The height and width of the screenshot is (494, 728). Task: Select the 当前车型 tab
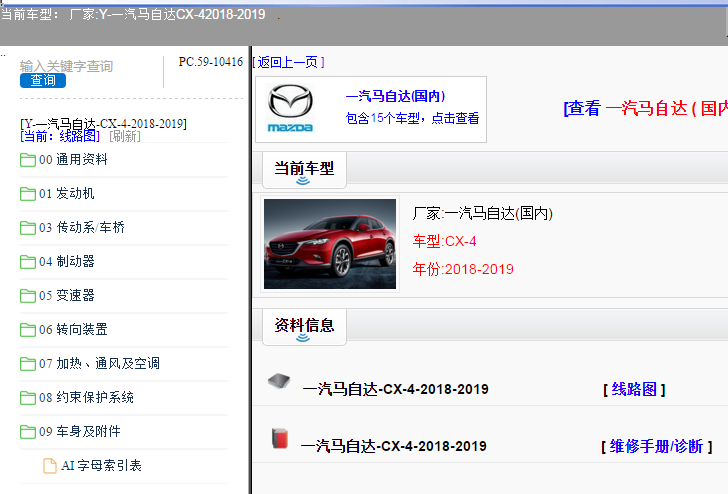[x=304, y=170]
